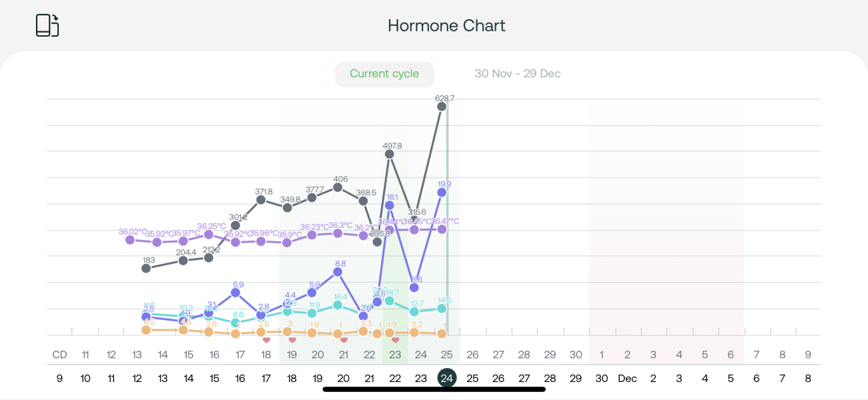The image size is (868, 400).
Task: Click the heart icon above CD 23
Action: click(395, 340)
